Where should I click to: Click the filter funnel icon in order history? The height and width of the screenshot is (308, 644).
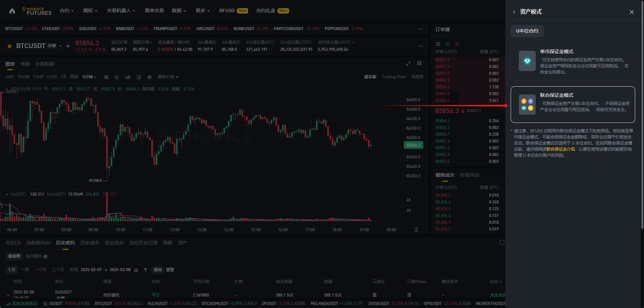point(146,270)
